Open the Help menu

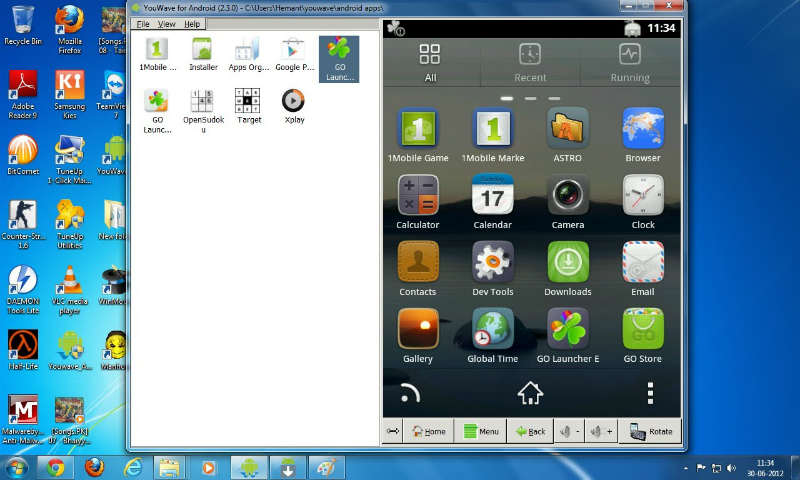[192, 23]
